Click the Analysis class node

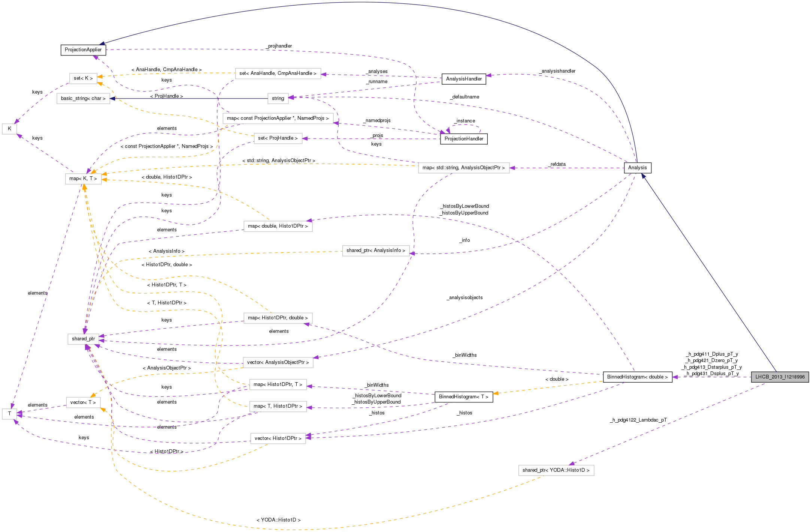(x=637, y=168)
